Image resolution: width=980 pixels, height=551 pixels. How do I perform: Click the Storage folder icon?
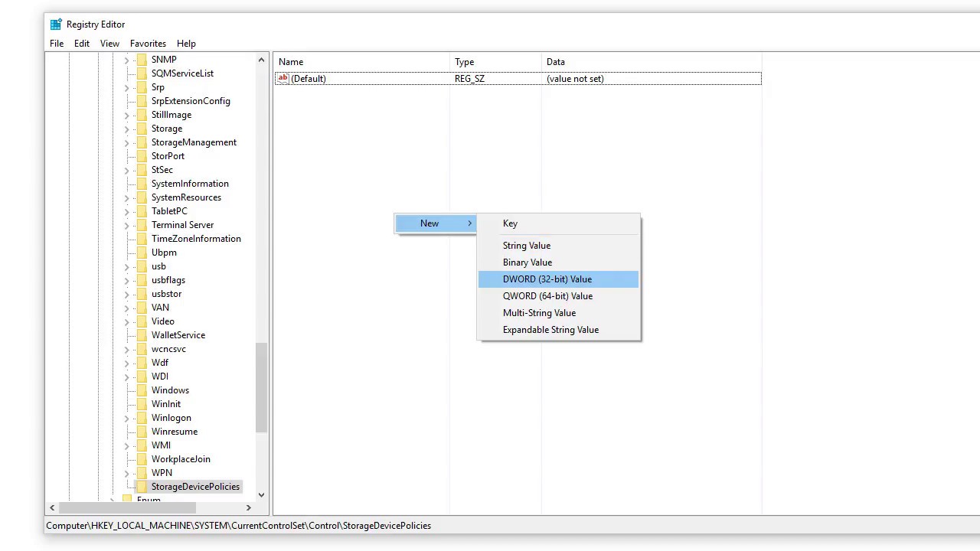[x=142, y=129]
